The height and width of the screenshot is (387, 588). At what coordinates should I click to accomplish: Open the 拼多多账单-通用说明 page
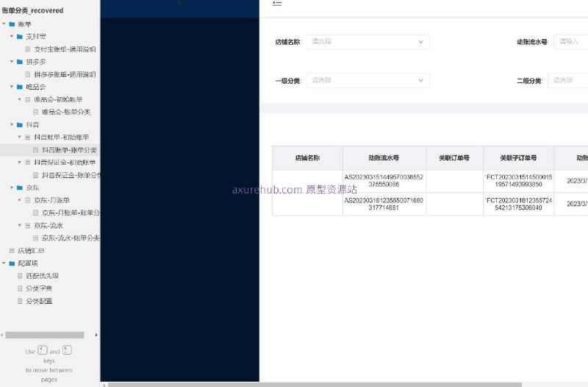pos(65,74)
